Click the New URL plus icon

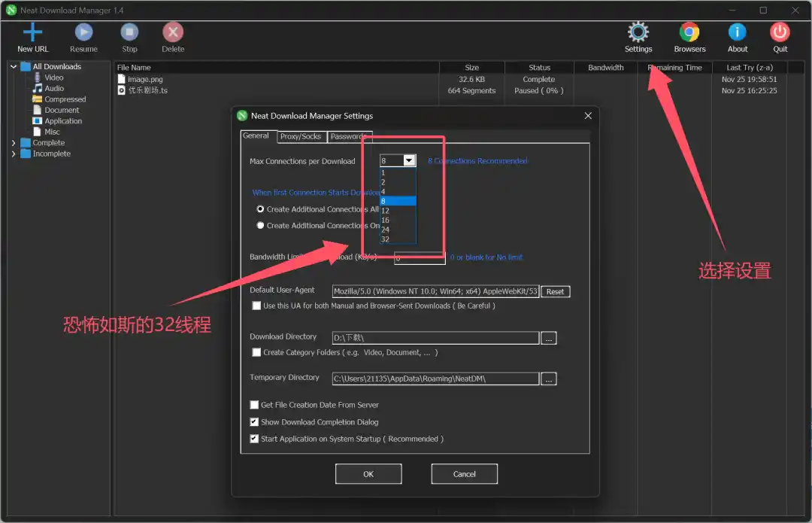pyautogui.click(x=32, y=32)
